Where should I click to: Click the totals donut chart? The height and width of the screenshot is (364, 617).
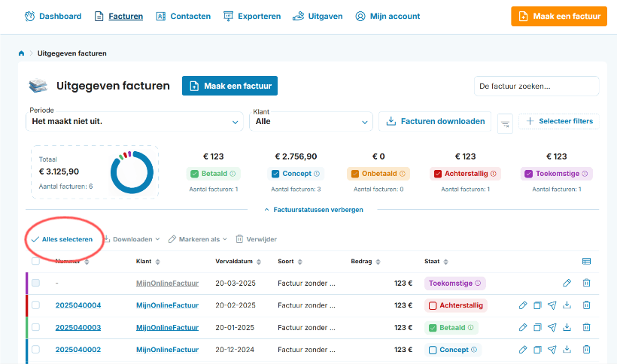(132, 172)
